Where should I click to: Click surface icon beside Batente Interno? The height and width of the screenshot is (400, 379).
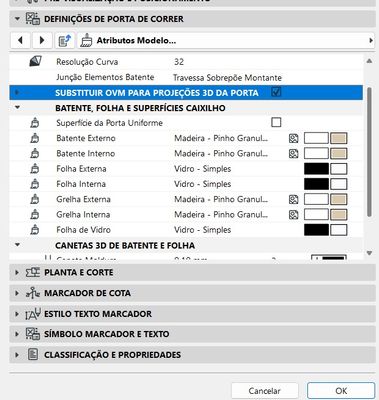[x=35, y=154]
